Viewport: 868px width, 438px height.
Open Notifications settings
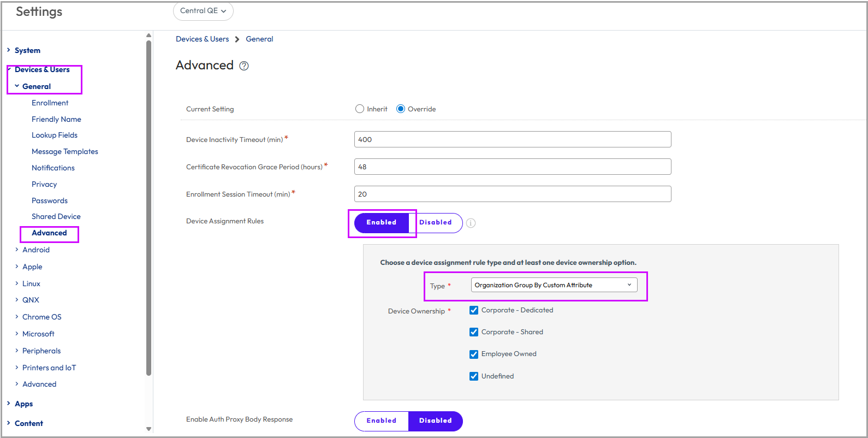coord(53,168)
